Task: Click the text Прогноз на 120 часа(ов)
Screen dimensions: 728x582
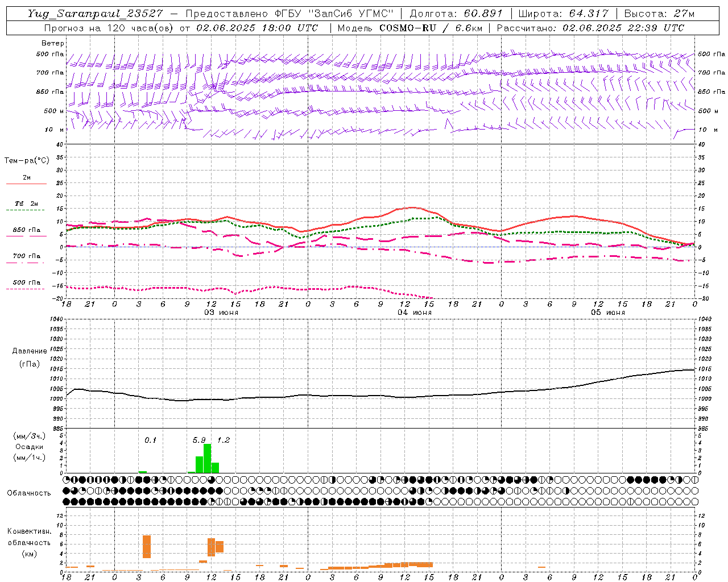Action: pyautogui.click(x=109, y=27)
